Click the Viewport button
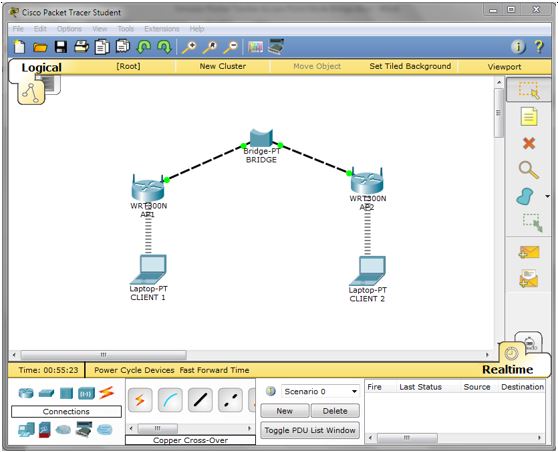The width and height of the screenshot is (558, 452). click(x=504, y=67)
